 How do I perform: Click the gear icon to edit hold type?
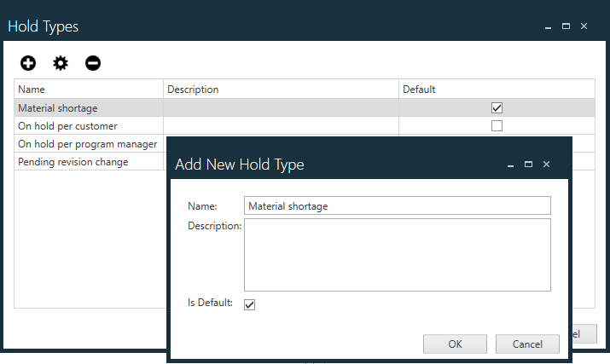pyautogui.click(x=61, y=63)
